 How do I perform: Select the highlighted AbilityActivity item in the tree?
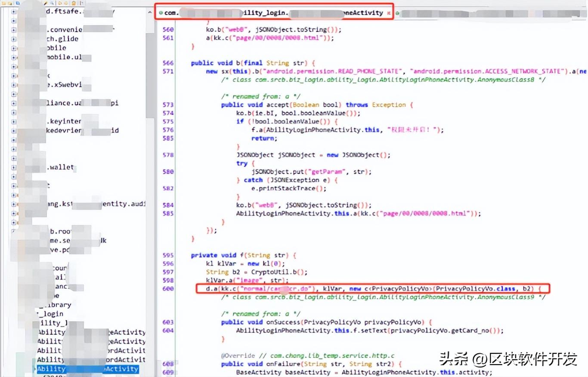click(86, 369)
